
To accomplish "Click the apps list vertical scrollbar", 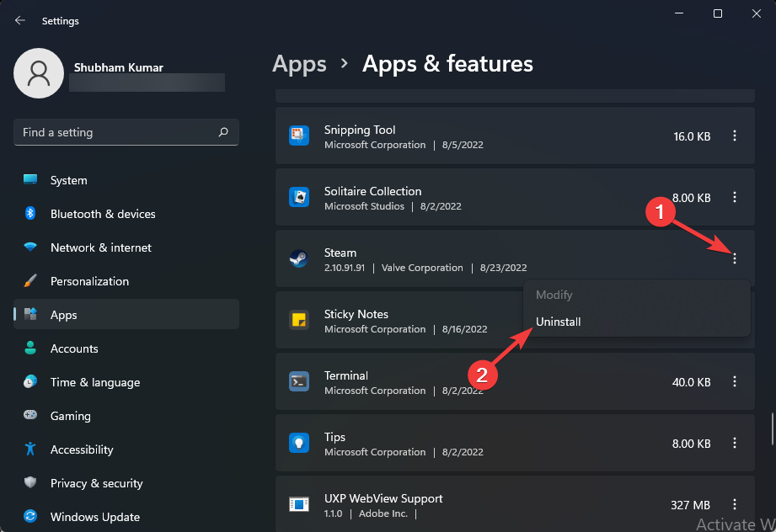I will click(x=773, y=428).
